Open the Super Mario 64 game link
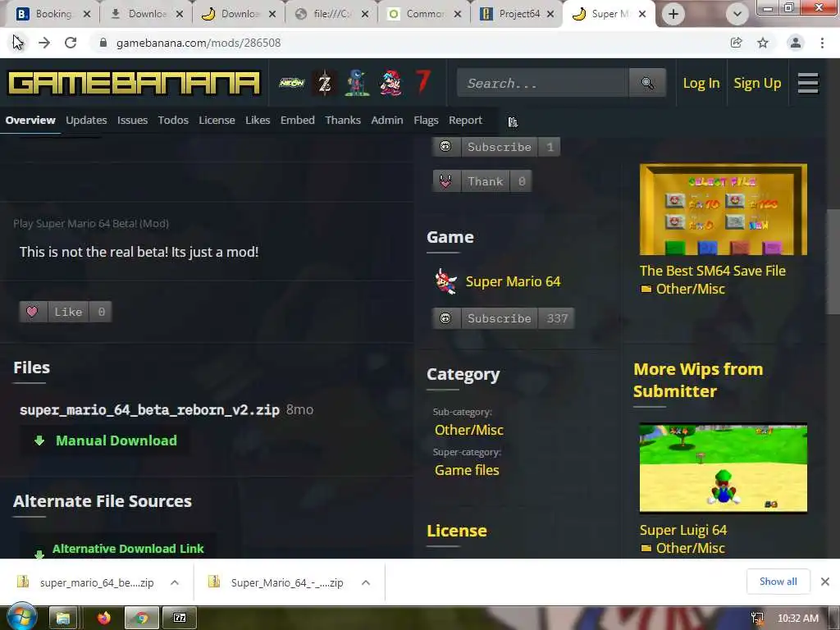 tap(513, 281)
